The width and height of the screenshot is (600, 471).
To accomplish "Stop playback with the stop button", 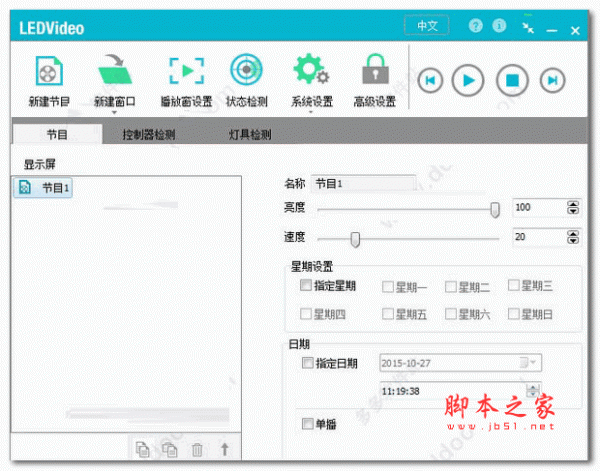I will pos(512,81).
